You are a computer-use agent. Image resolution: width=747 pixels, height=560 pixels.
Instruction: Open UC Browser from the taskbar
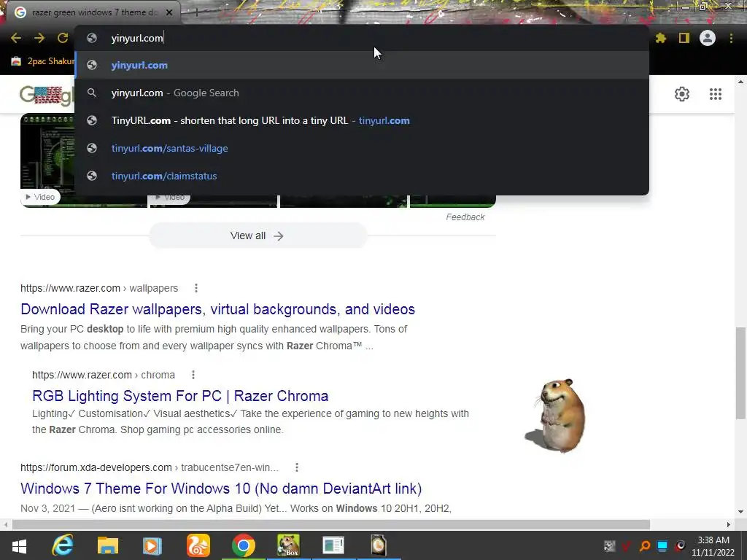198,545
